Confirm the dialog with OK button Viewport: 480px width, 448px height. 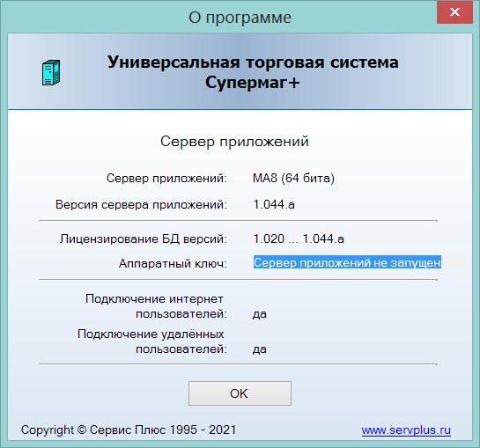coord(240,393)
